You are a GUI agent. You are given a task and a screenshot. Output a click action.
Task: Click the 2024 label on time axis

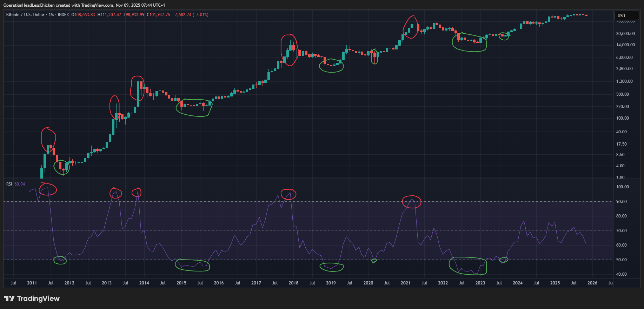click(x=517, y=283)
